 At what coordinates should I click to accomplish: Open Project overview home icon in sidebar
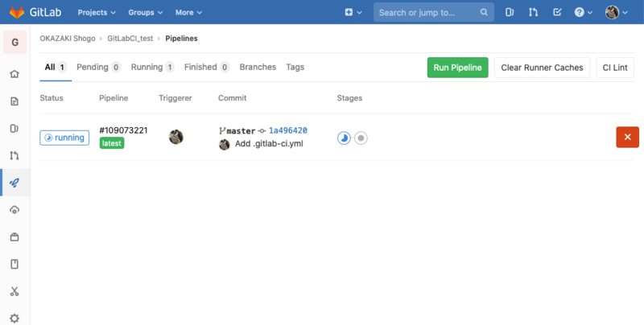(x=14, y=74)
